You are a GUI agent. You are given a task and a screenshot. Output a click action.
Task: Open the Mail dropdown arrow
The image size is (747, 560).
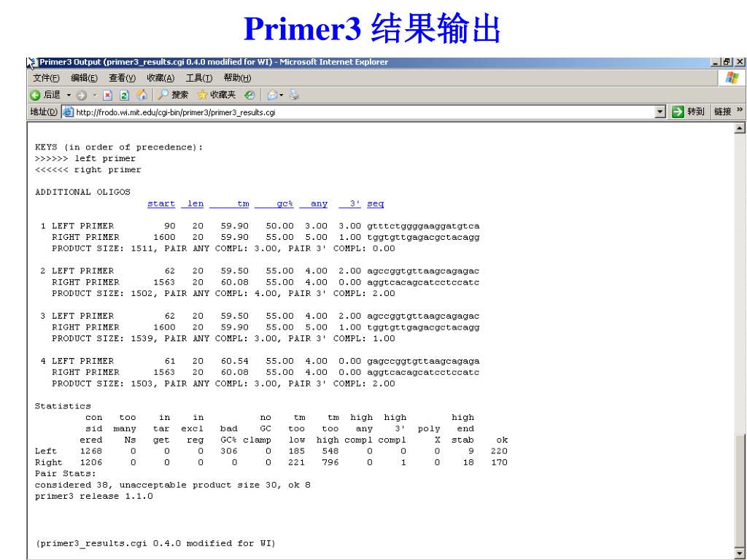[x=281, y=96]
